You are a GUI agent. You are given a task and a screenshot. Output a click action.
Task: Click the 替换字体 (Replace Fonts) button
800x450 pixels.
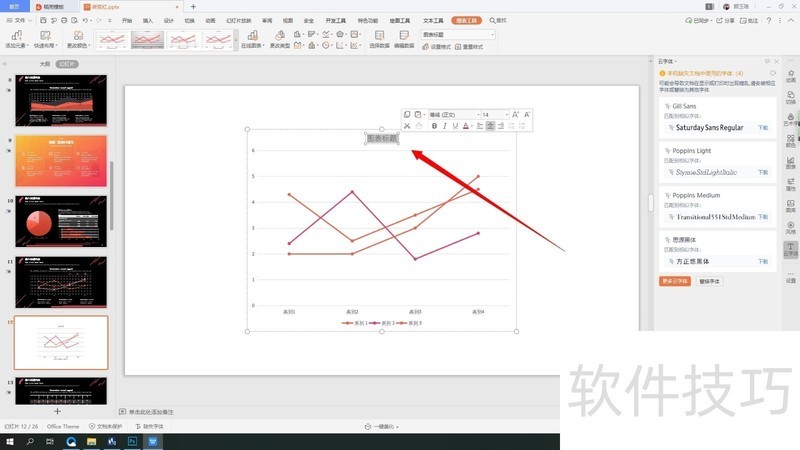point(709,281)
